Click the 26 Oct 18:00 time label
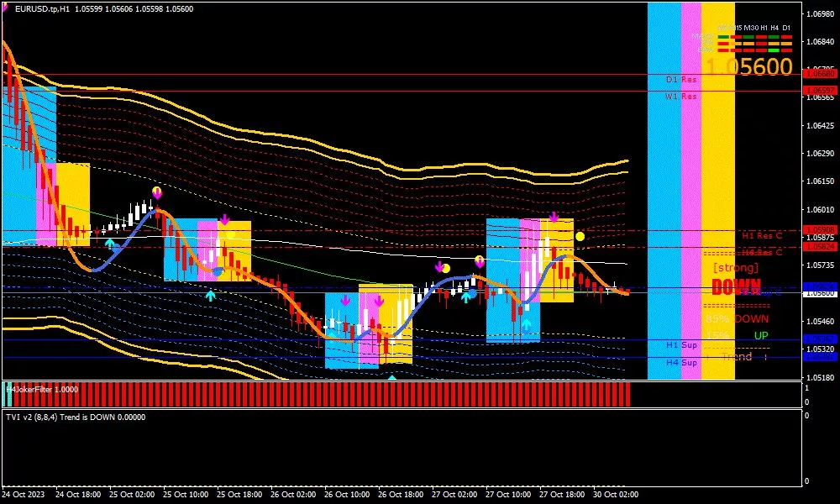This screenshot has width=840, height=504. pos(401,495)
